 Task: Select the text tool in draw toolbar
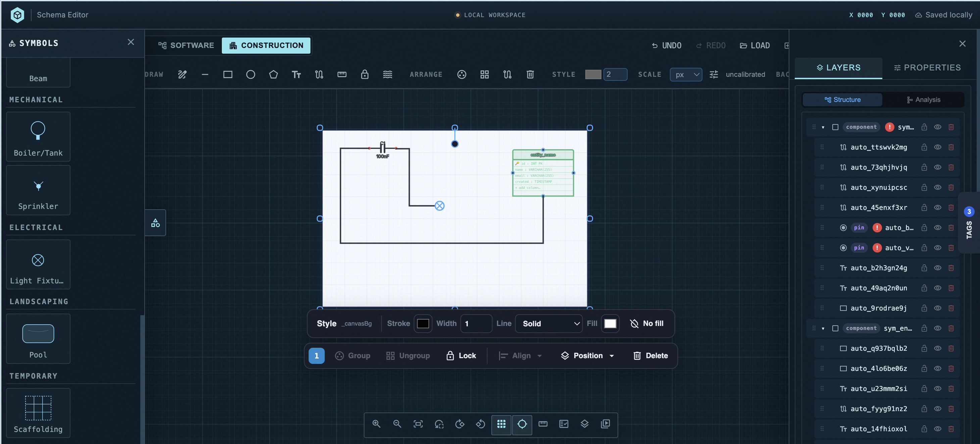296,74
